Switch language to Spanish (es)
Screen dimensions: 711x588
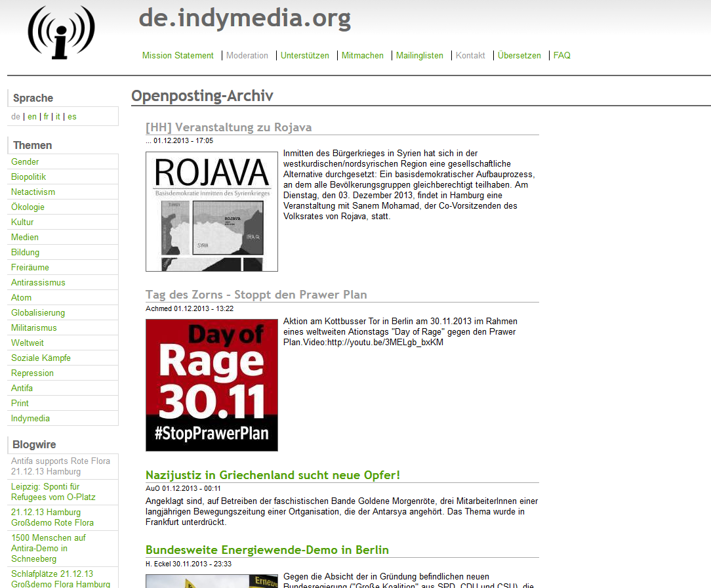(x=71, y=117)
